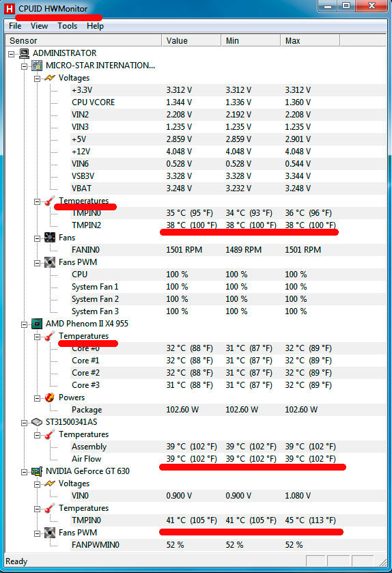Select the Powers flame icon
Image resolution: width=392 pixels, height=573 pixels.
click(x=50, y=397)
